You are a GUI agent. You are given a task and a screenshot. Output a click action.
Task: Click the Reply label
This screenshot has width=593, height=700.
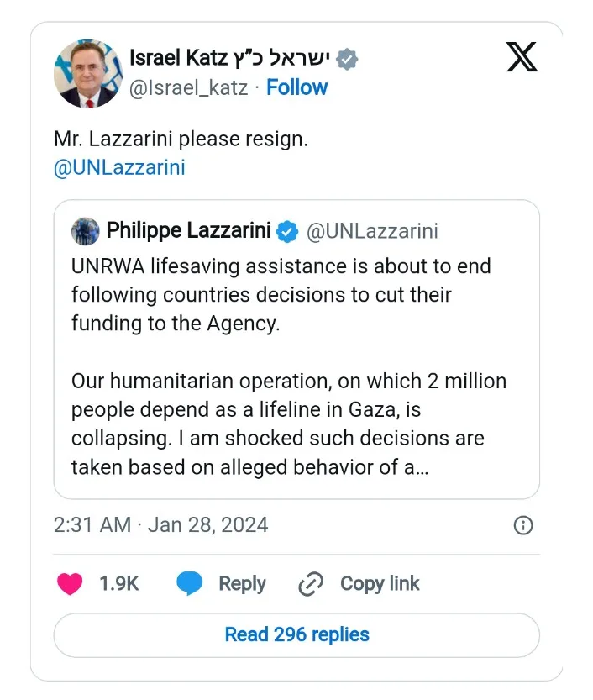coord(242,583)
